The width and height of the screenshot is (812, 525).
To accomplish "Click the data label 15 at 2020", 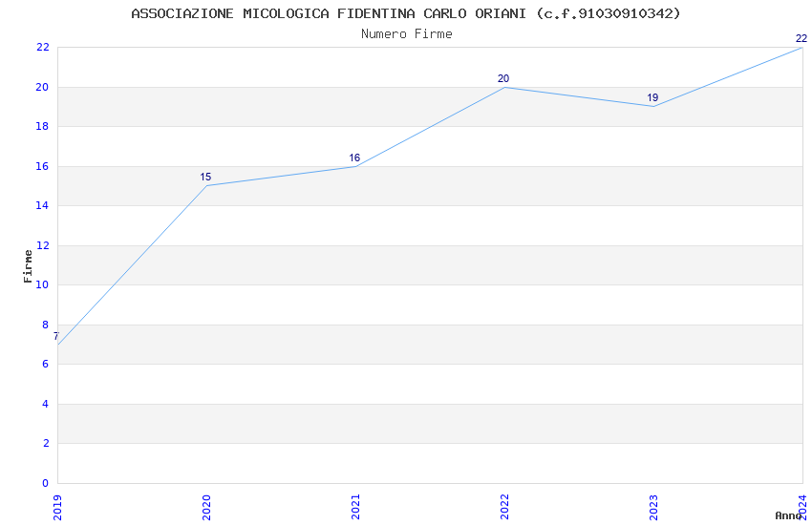I will coord(205,177).
